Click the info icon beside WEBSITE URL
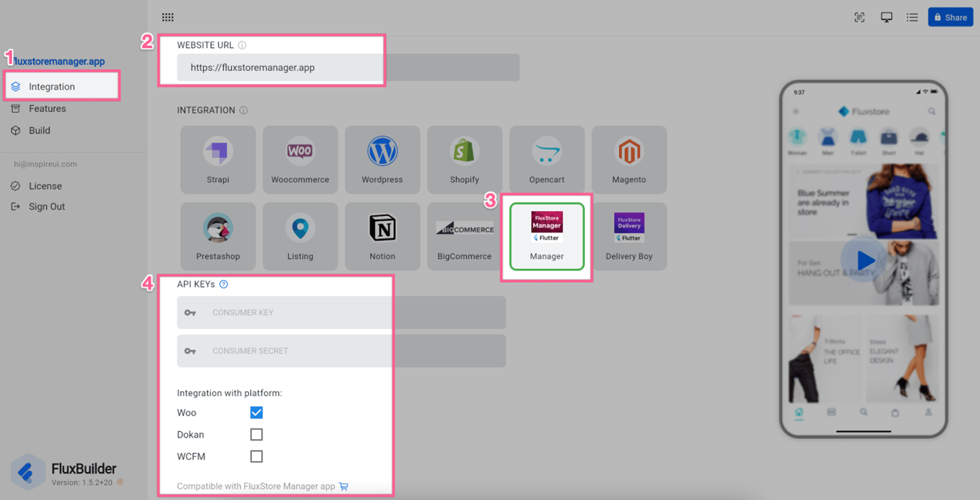This screenshot has height=500, width=980. pyautogui.click(x=242, y=45)
